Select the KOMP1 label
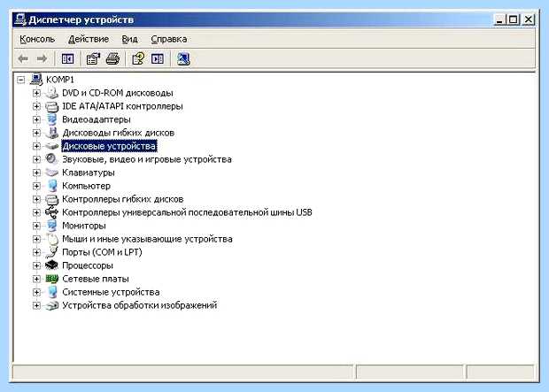549x392 pixels. [x=60, y=80]
